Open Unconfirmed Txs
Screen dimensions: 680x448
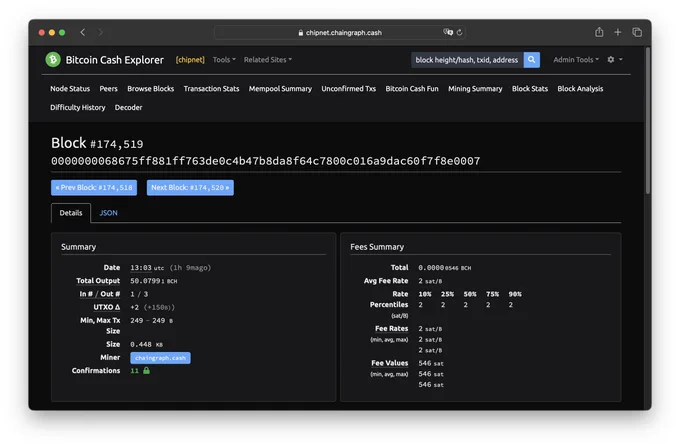tap(349, 89)
